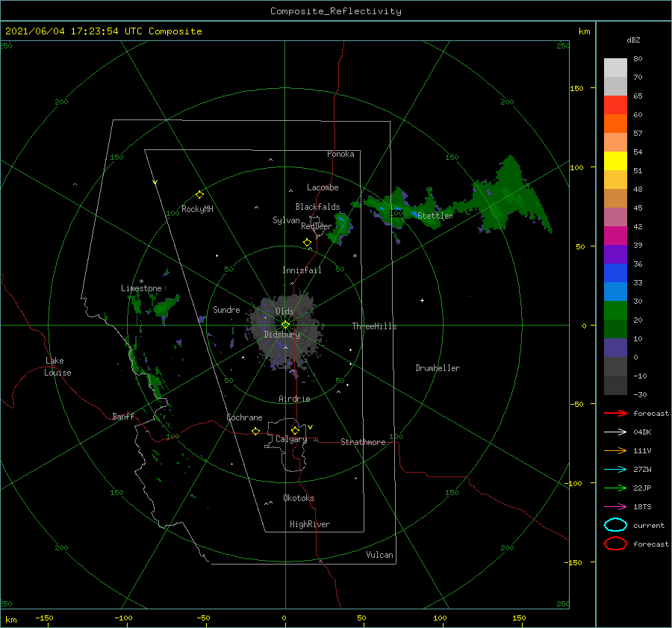The image size is (672, 628).
Task: Click the blue reflectivity cell east of RedDeer
Action: pos(341,220)
